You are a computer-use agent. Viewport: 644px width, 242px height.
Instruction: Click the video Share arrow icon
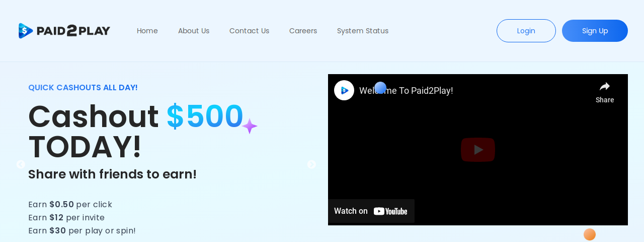point(605,86)
